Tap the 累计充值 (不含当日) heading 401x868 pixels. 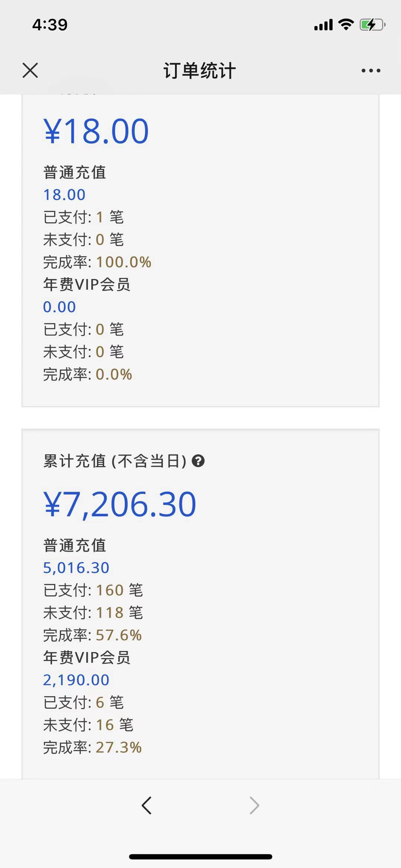tap(115, 461)
